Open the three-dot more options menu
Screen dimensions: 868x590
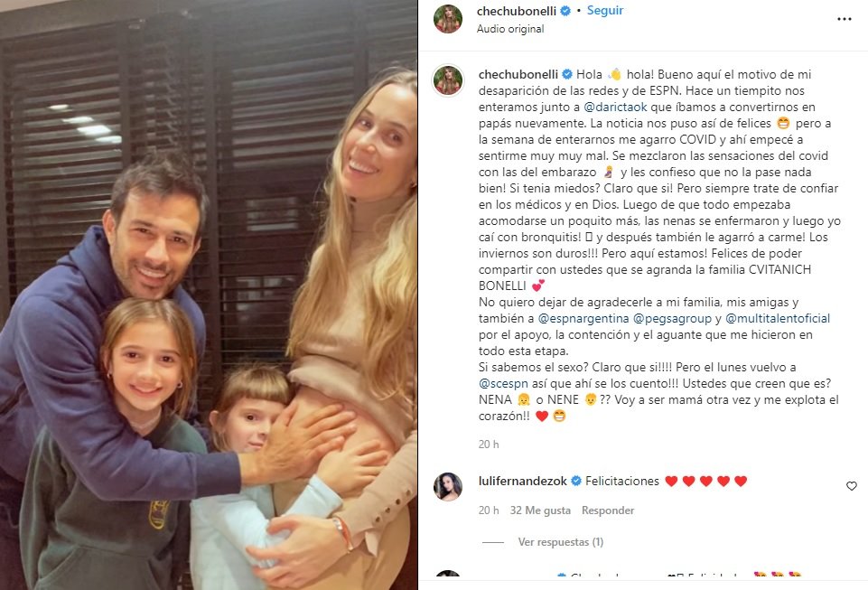tap(844, 19)
